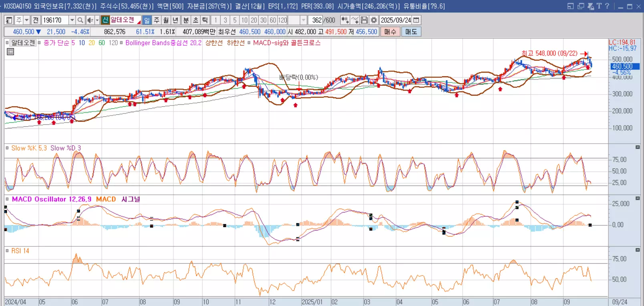Viewport: 644px width, 306px height.
Task: Toggle the MACD Oscillator legend box
Action: click(x=7, y=199)
